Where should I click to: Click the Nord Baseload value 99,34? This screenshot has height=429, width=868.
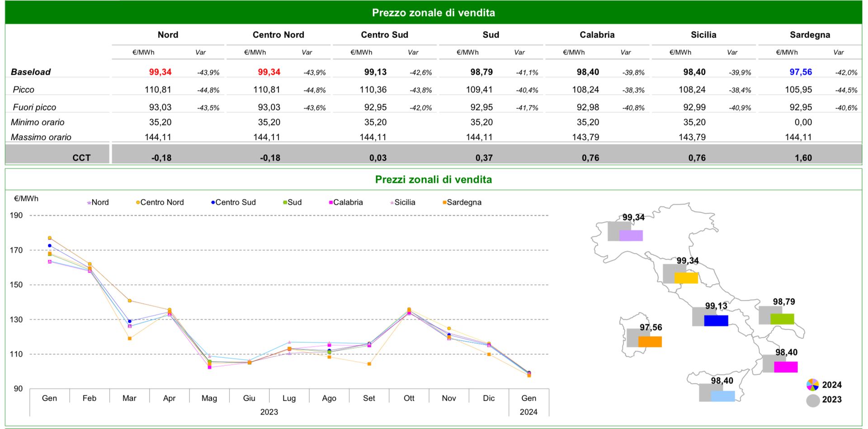tap(160, 72)
